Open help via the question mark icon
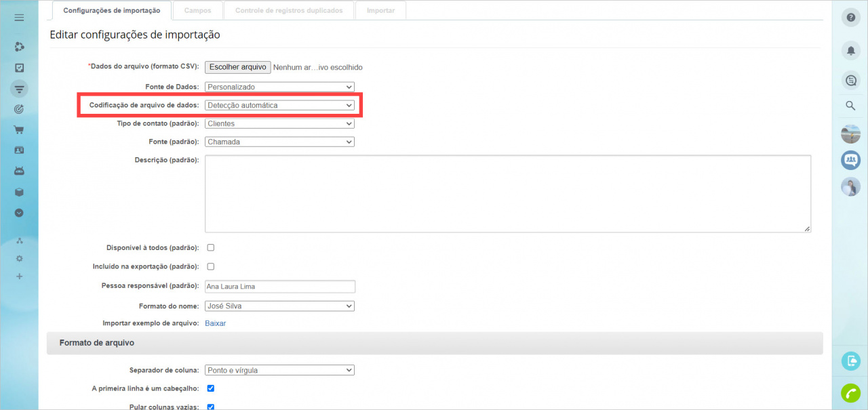 click(x=850, y=18)
